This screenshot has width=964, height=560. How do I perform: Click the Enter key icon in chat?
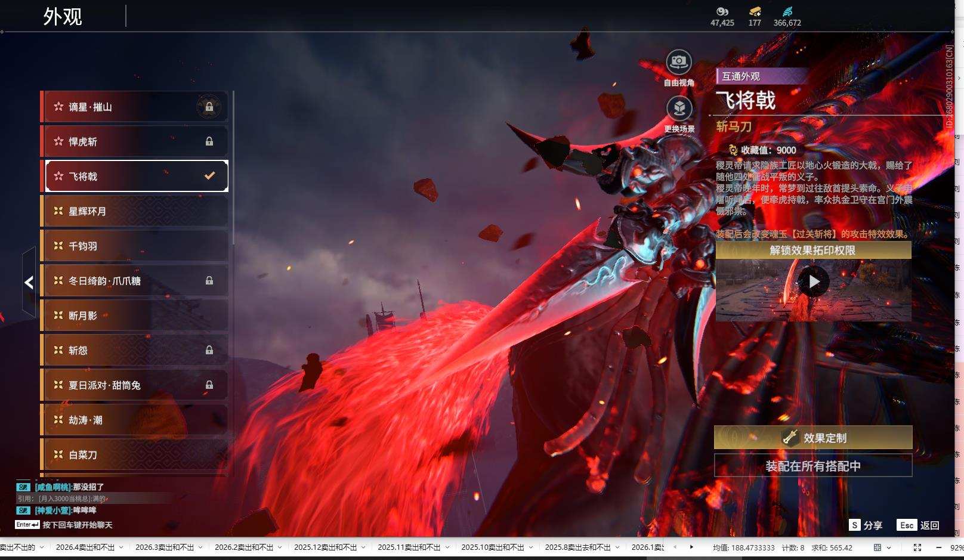tap(27, 525)
